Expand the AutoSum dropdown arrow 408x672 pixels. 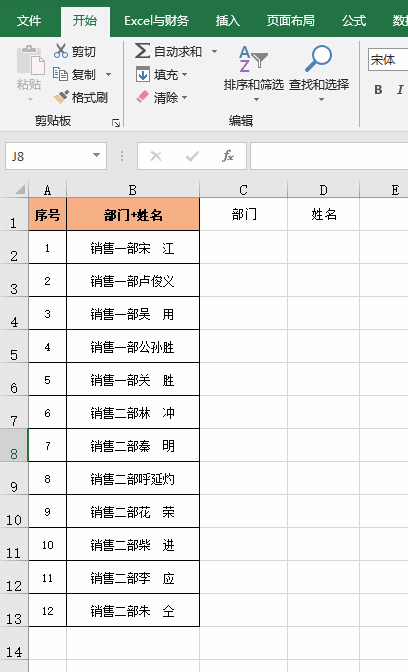pos(214,51)
